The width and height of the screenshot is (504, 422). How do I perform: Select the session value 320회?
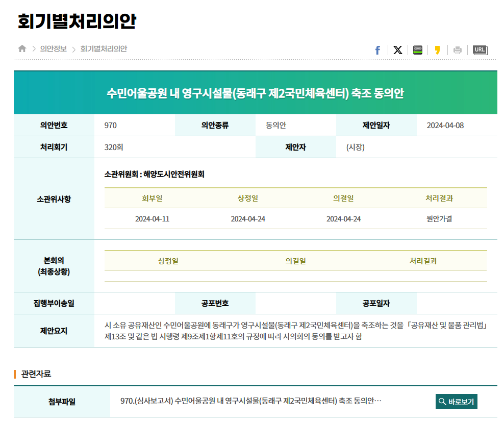(113, 147)
